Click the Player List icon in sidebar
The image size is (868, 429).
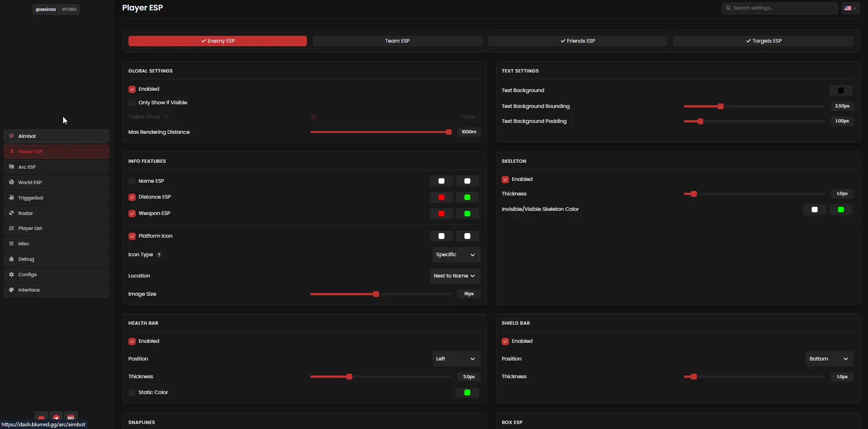(x=12, y=229)
